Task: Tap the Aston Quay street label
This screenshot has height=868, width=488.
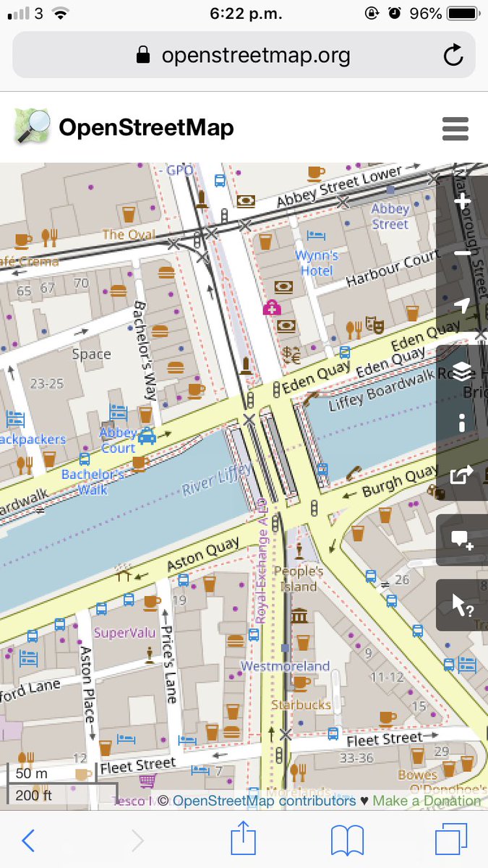Action: (x=203, y=555)
